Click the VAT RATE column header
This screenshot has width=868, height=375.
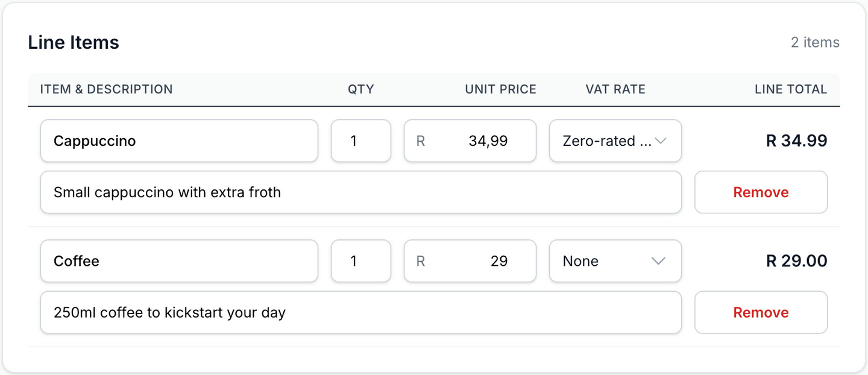(615, 89)
